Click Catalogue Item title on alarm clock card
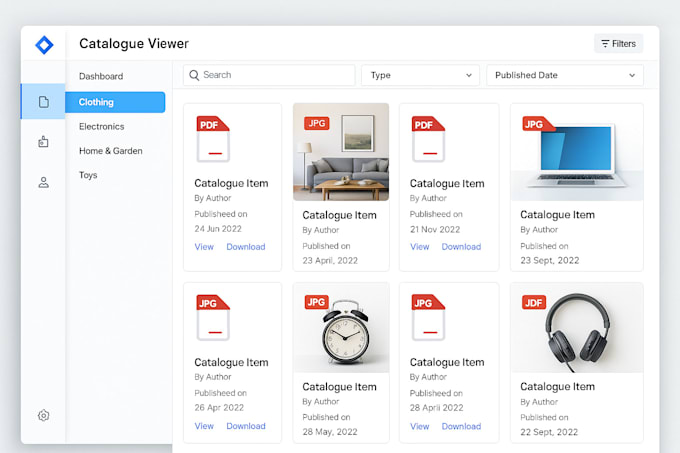This screenshot has width=680, height=453. pyautogui.click(x=339, y=387)
